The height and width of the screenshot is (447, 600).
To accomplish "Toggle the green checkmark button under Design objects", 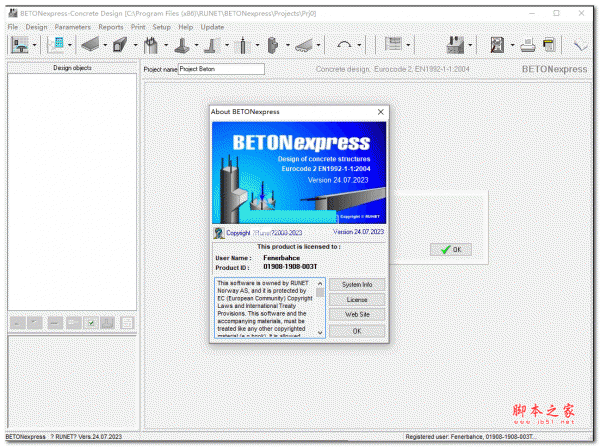I will point(91,323).
